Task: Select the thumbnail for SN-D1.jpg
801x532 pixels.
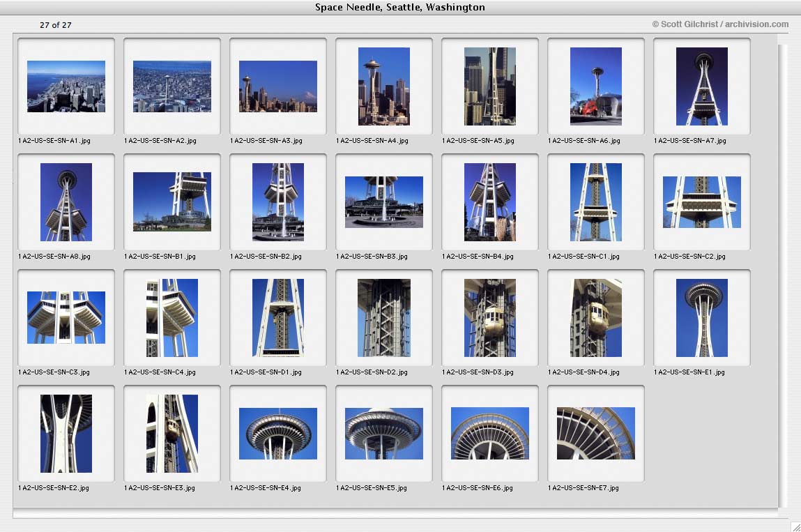Action: point(278,318)
